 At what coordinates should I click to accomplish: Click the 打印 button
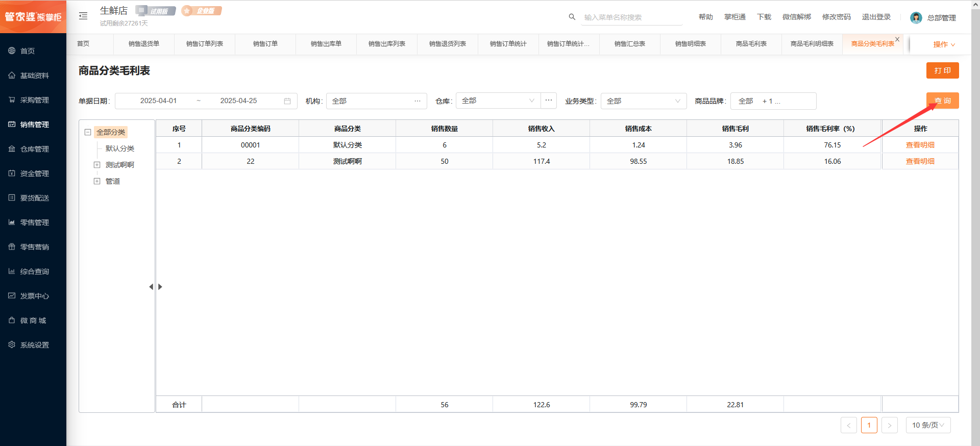[x=943, y=70]
